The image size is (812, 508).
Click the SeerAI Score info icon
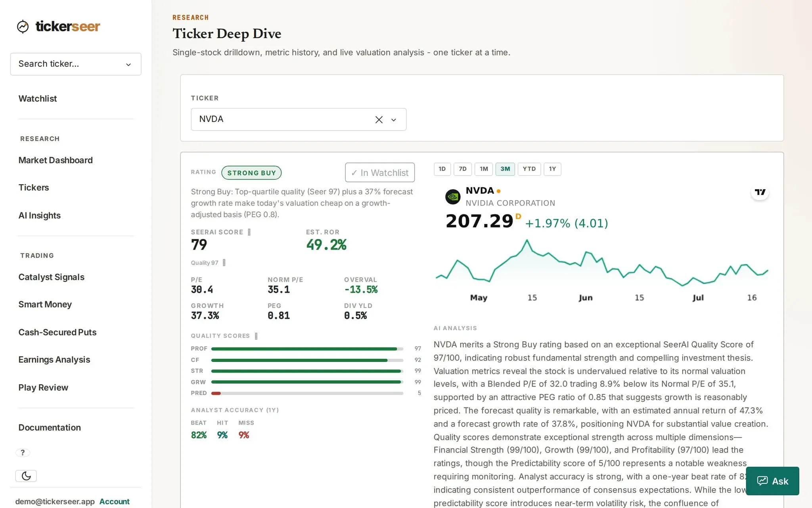pos(249,232)
